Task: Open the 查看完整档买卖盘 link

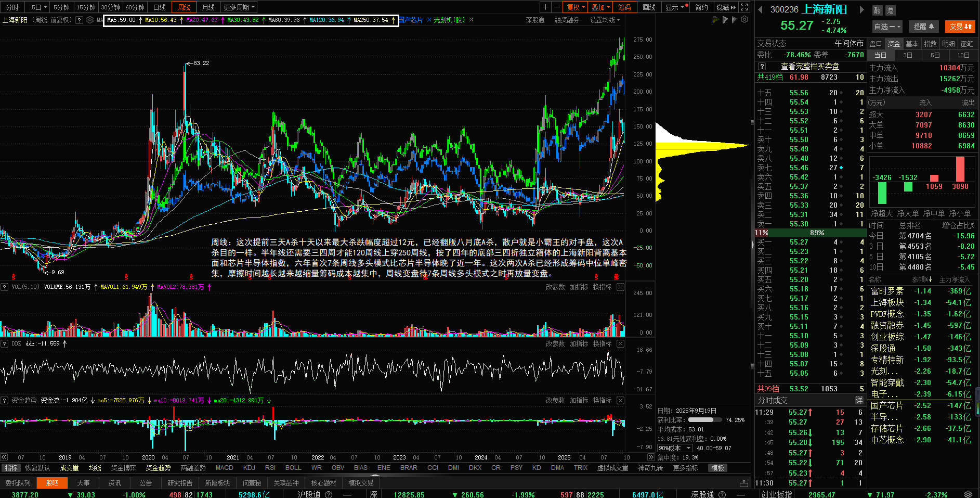Action: point(810,67)
